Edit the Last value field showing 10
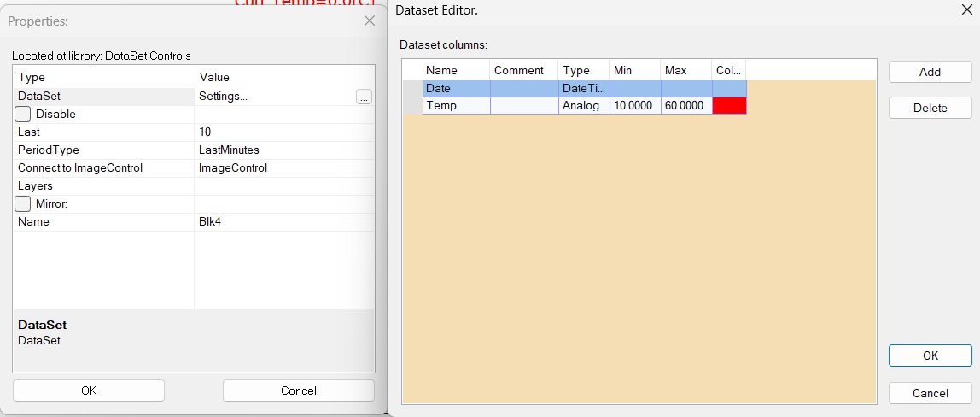Image resolution: width=980 pixels, height=417 pixels. (283, 132)
